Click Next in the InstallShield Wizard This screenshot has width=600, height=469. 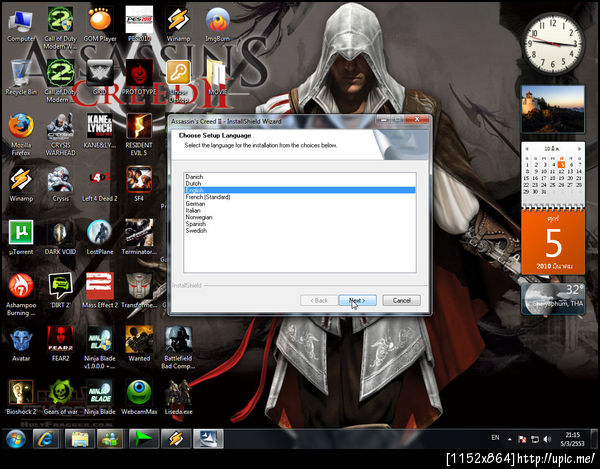[357, 300]
